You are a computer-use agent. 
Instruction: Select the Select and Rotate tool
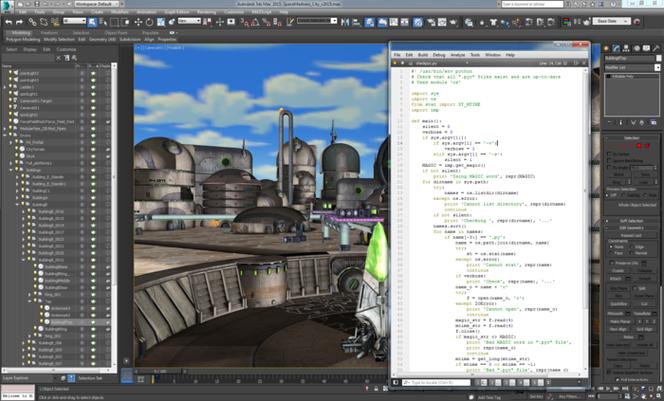tap(149, 22)
